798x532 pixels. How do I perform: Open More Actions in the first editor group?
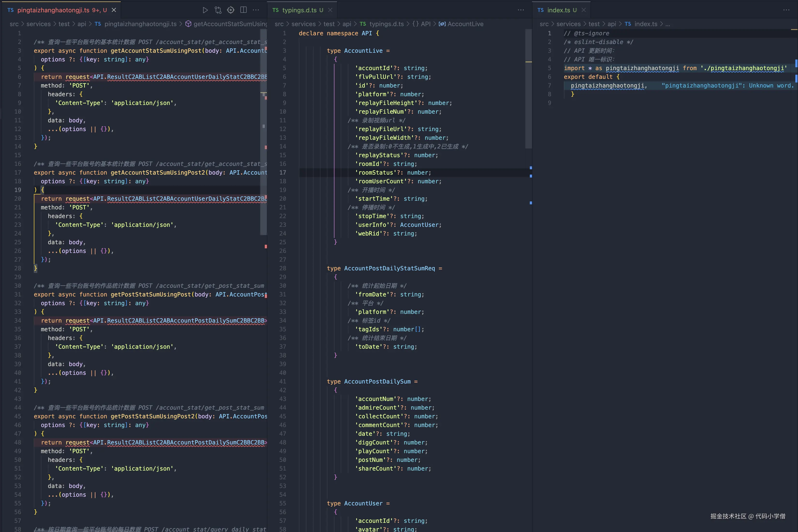(x=256, y=10)
